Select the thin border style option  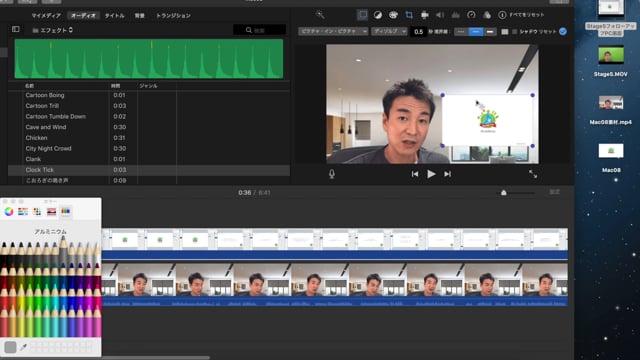click(x=476, y=31)
